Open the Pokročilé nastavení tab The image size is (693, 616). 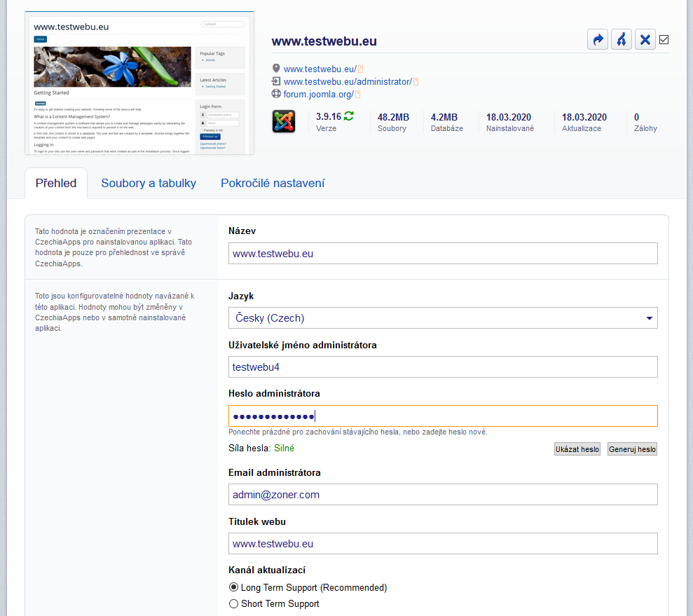(x=273, y=184)
